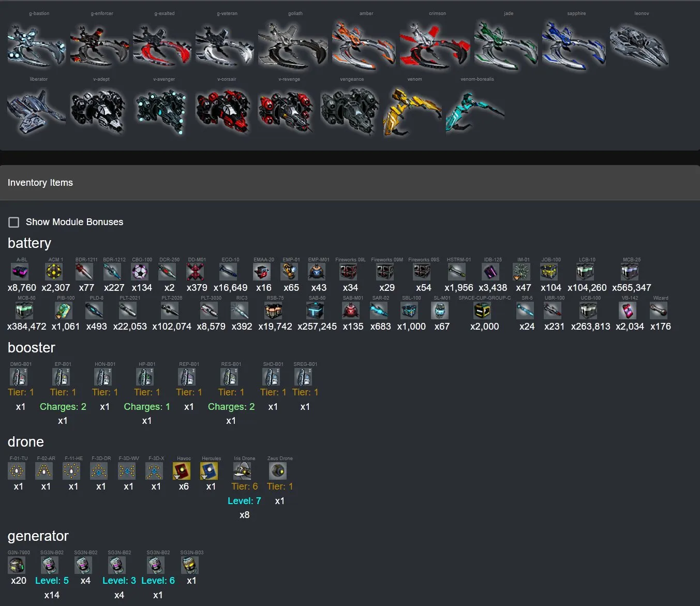
Task: Click the DMG-B01 booster icon
Action: (x=19, y=376)
